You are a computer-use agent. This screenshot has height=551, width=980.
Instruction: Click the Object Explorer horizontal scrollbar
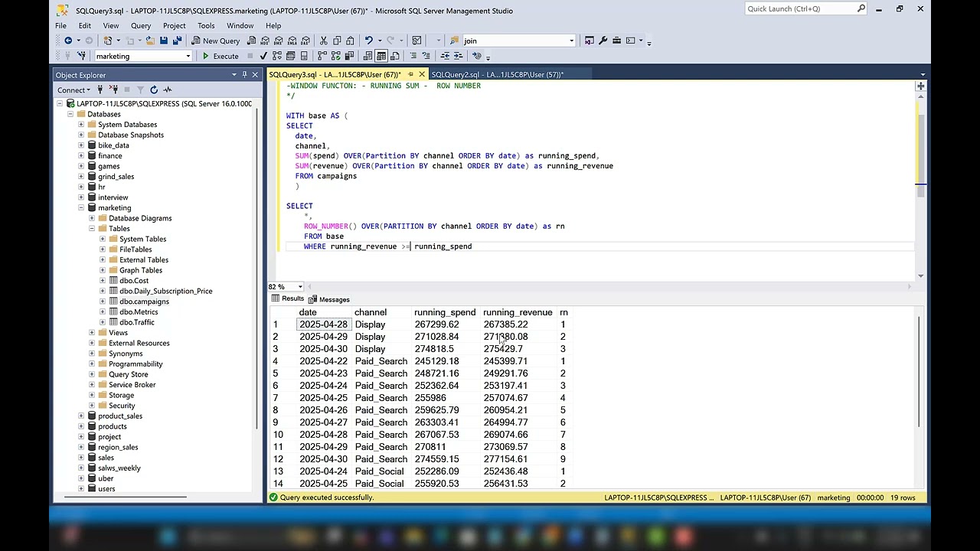[126, 497]
